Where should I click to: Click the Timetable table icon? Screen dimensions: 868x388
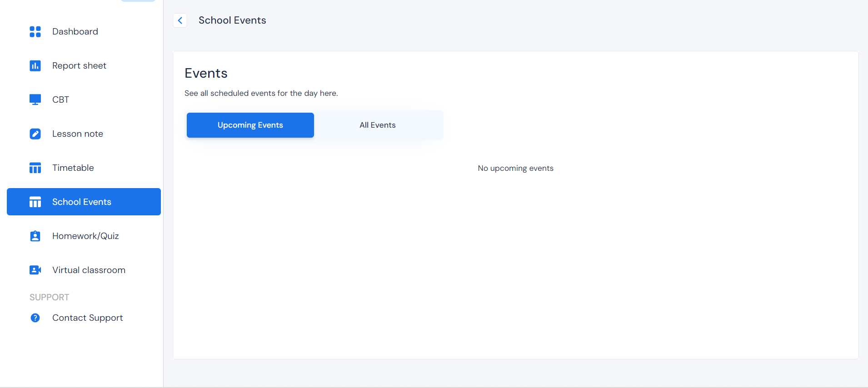pyautogui.click(x=35, y=168)
